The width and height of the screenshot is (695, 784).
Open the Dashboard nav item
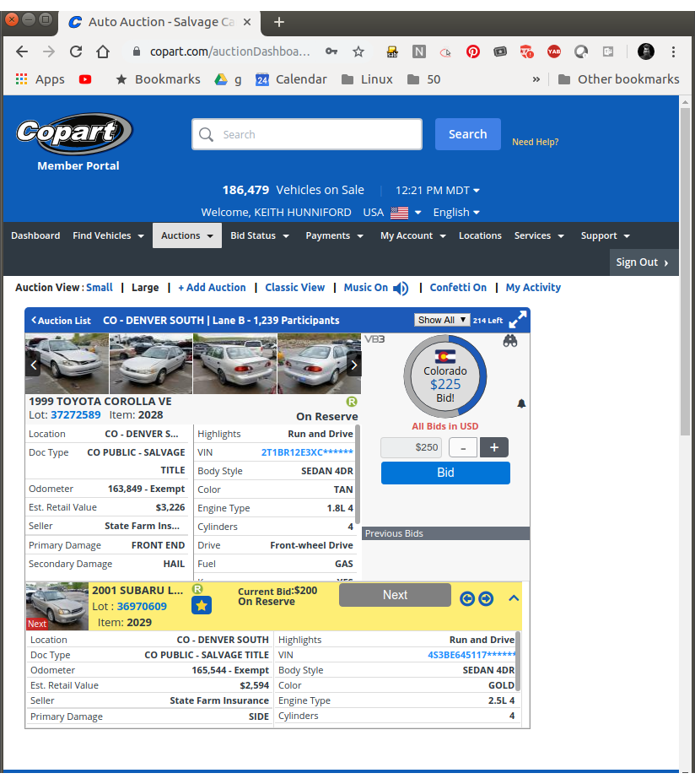click(35, 235)
